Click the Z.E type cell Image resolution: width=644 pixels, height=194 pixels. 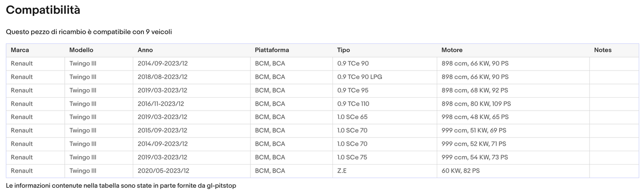[343, 170]
